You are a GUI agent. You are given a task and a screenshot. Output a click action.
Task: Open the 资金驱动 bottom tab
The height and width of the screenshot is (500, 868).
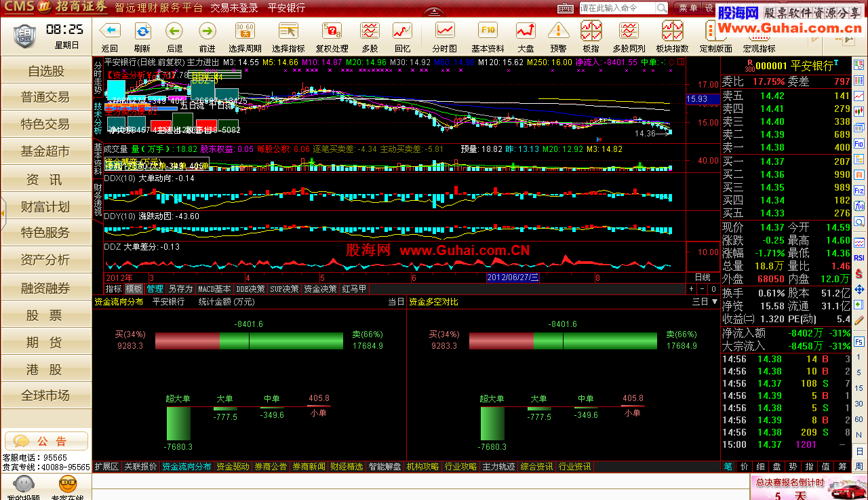(233, 467)
